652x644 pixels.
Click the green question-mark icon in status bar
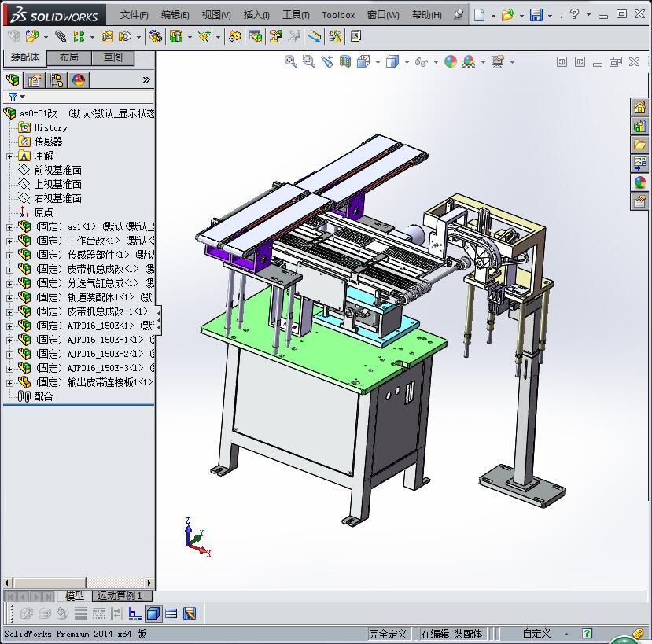pyautogui.click(x=587, y=634)
